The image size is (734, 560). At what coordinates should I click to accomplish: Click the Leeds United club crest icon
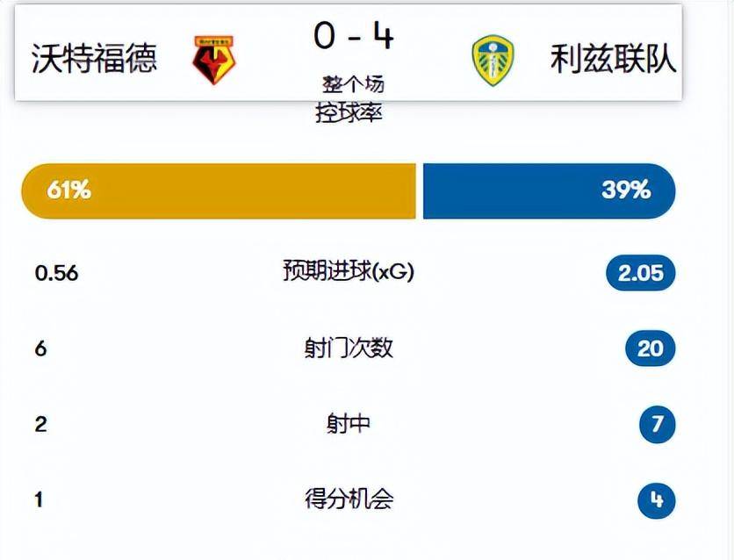(x=493, y=60)
